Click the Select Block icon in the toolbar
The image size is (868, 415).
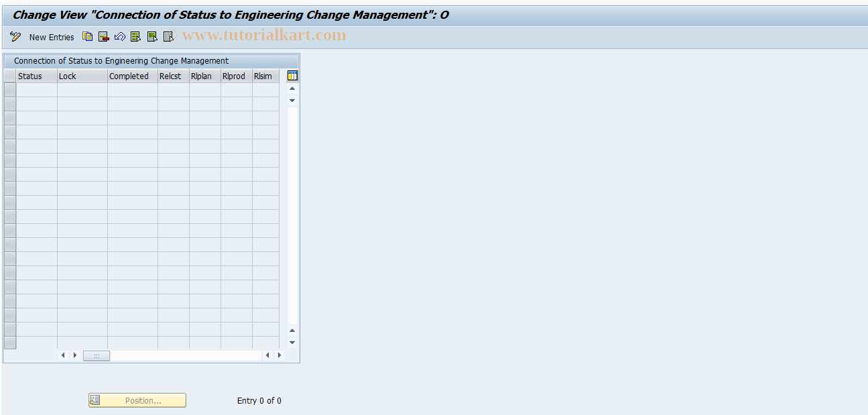point(152,37)
